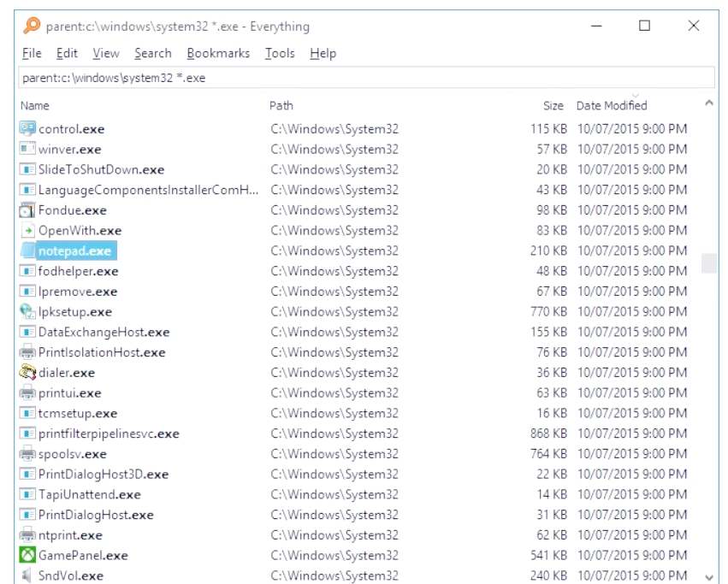
Task: Click the spoolsv.exe printer icon
Action: tap(27, 454)
